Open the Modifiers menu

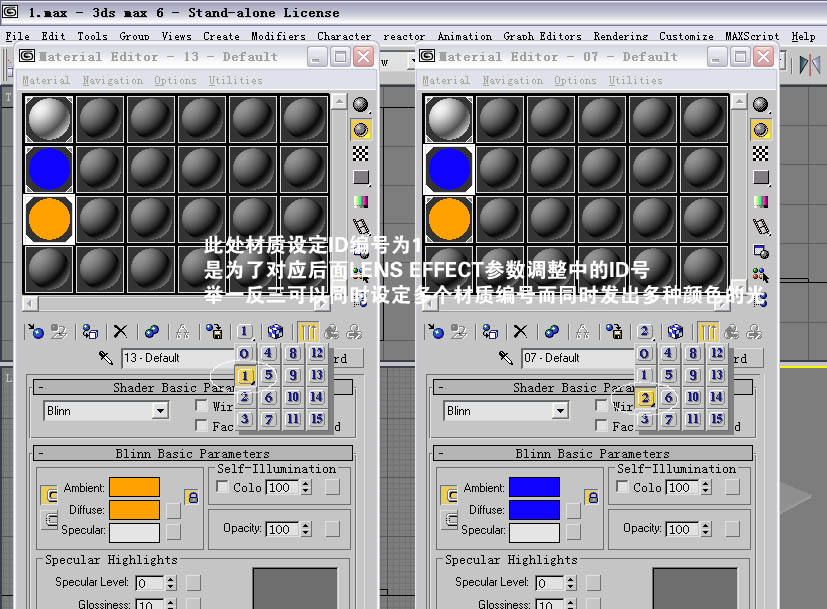pos(278,36)
